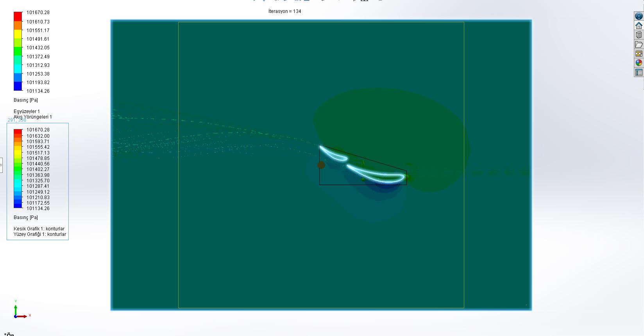Open the Home task pane tab
This screenshot has height=336, width=644.
(639, 25)
